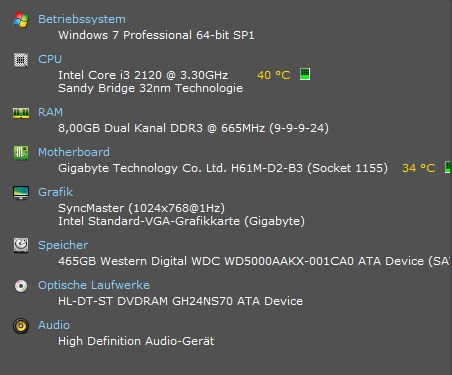The height and width of the screenshot is (375, 452).
Task: Click the Windows flag icon beside Betriebssystem
Action: 21,20
